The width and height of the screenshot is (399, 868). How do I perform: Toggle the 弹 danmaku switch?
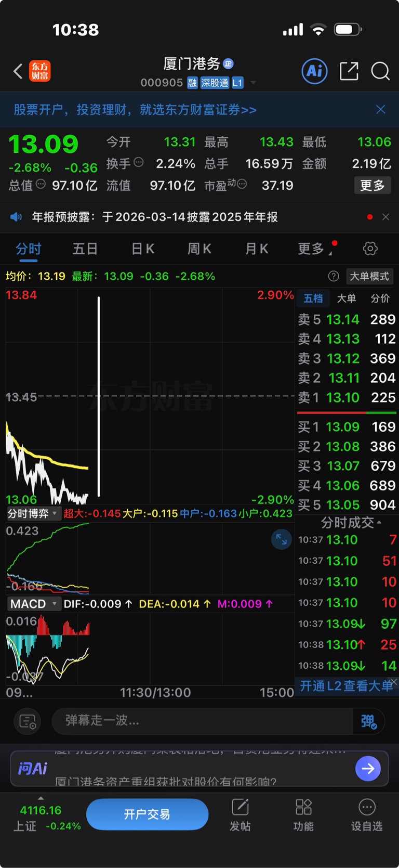tap(369, 721)
